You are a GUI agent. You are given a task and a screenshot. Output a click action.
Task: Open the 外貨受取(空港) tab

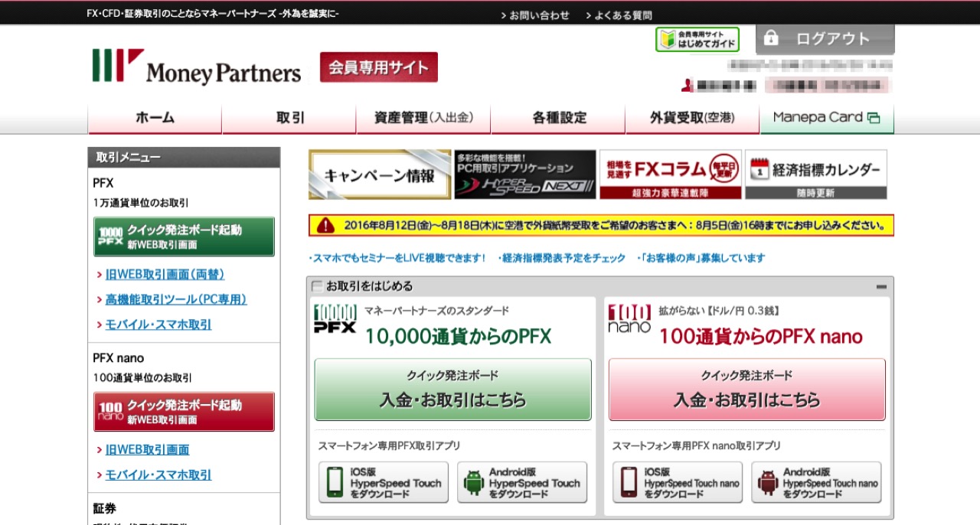click(x=693, y=119)
